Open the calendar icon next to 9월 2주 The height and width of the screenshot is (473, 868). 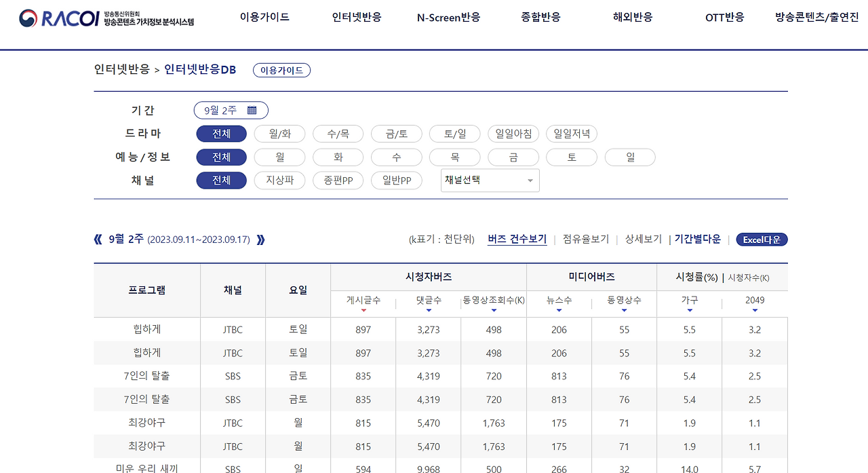click(254, 110)
